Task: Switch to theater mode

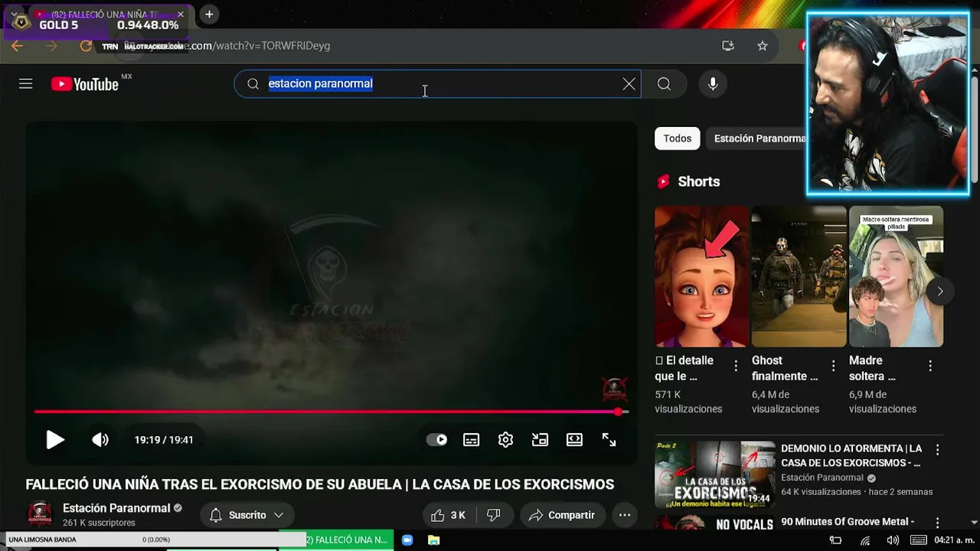Action: point(574,440)
